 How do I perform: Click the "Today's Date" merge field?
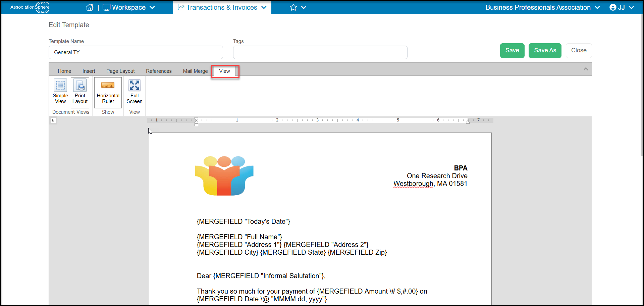(x=244, y=221)
